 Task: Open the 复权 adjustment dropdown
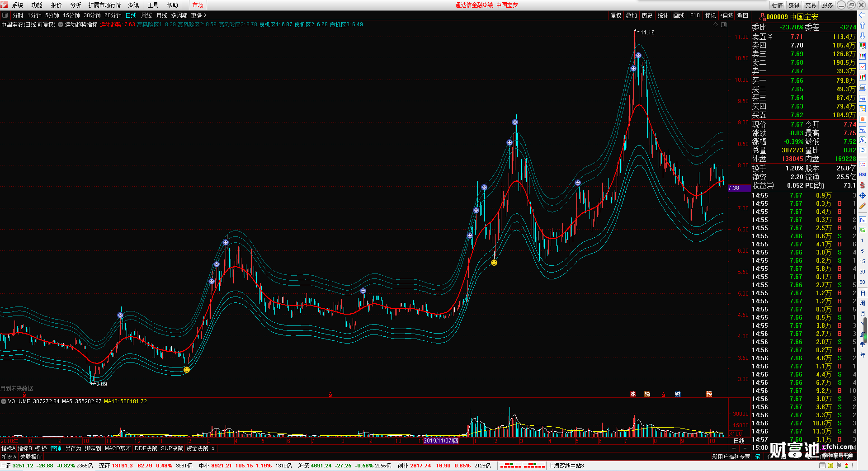click(x=616, y=15)
